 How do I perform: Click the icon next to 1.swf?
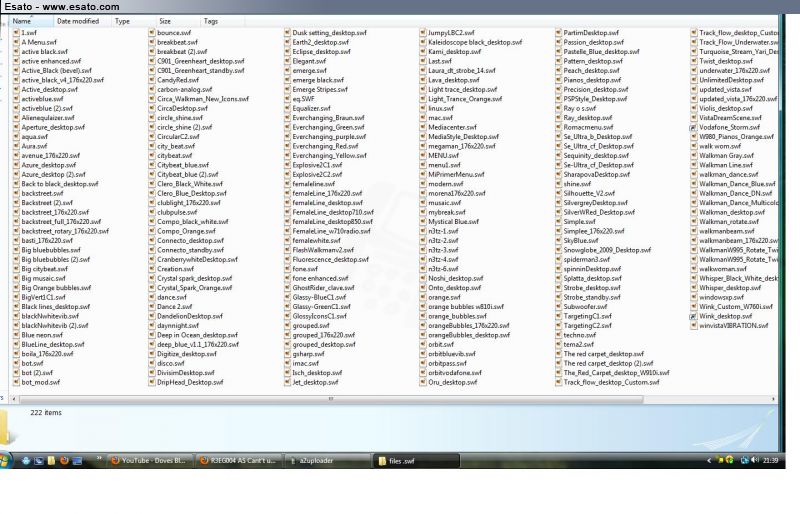coord(15,33)
